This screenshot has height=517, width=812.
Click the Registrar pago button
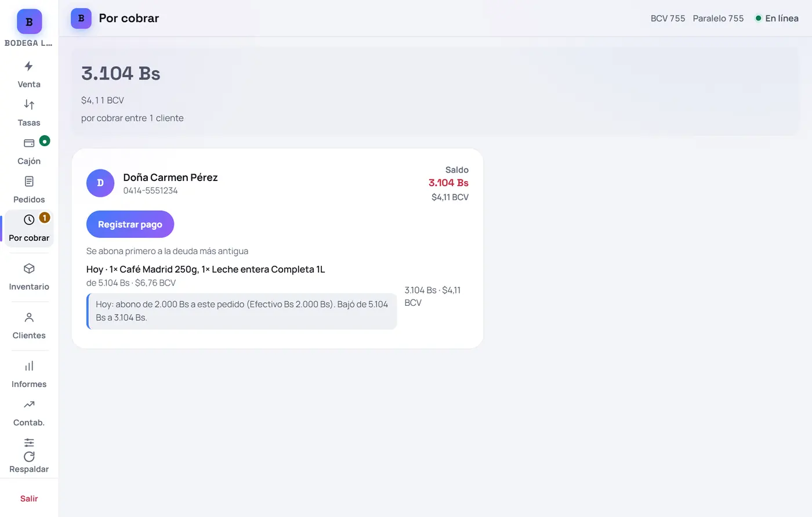tap(130, 224)
